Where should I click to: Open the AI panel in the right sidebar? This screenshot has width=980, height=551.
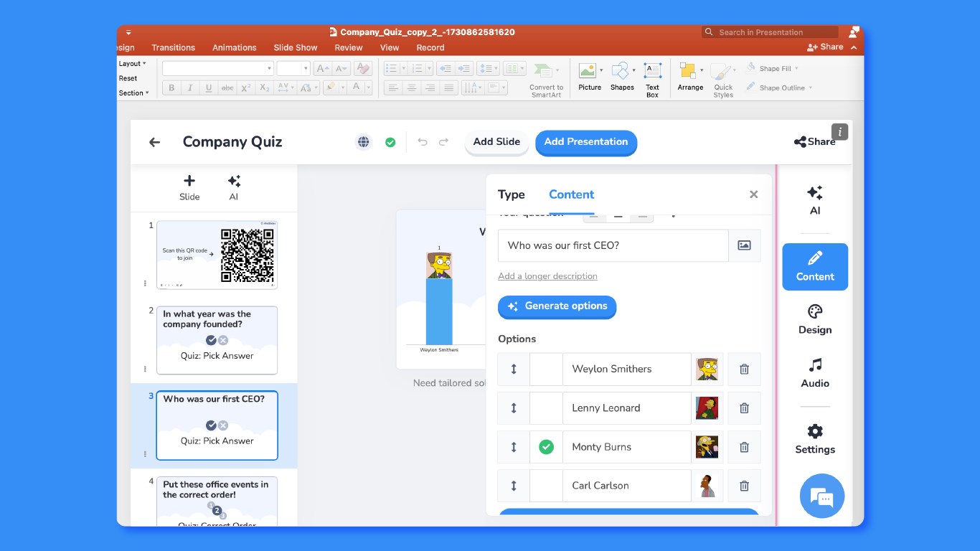coord(815,200)
